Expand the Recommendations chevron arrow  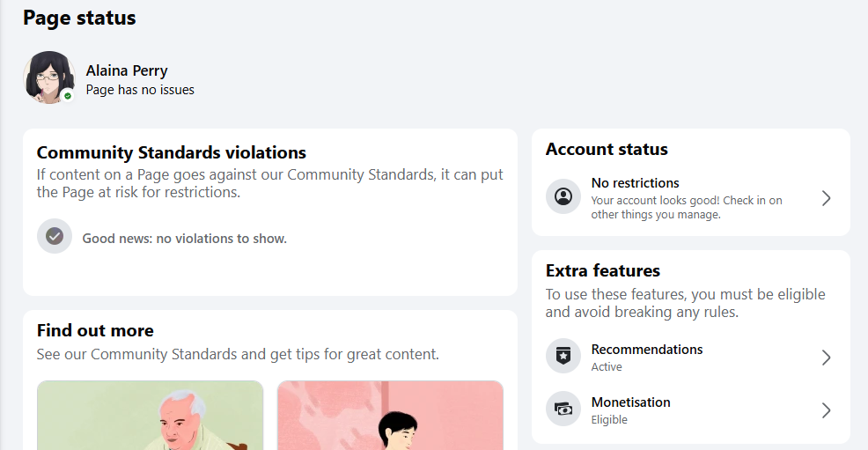coord(826,358)
